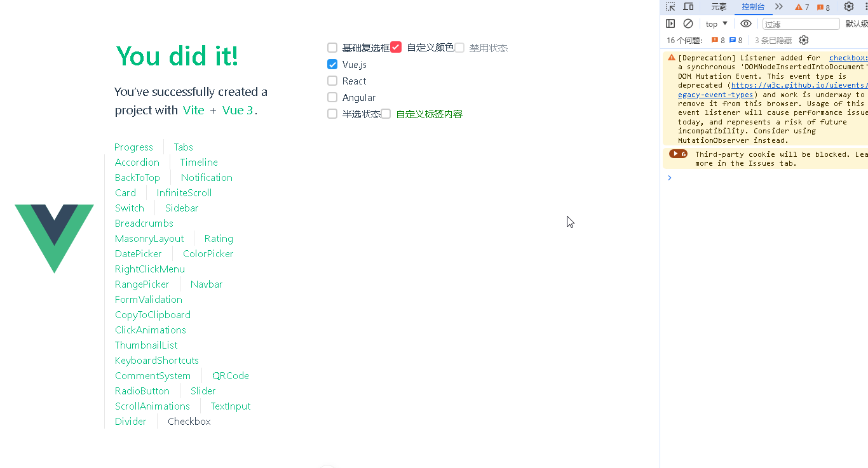Go to the DatePicker link

coord(139,253)
